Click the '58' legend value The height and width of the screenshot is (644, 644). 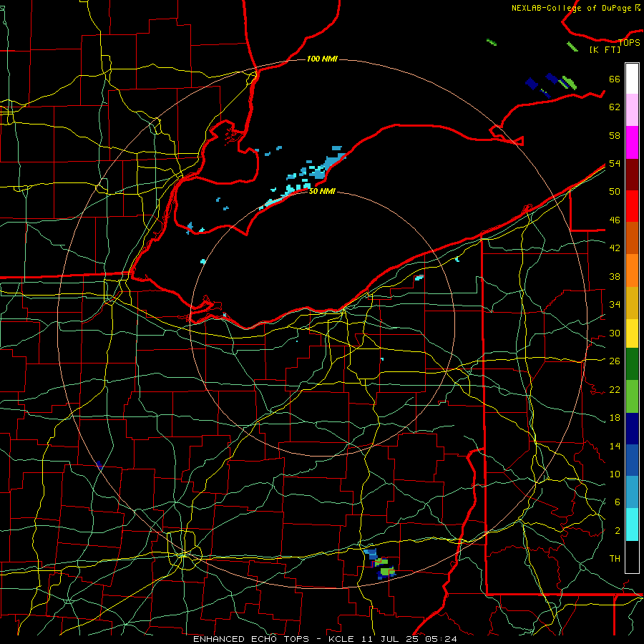(615, 135)
